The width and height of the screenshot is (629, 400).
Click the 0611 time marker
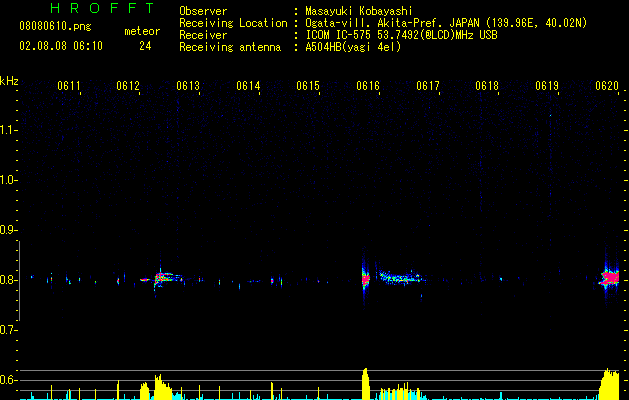click(x=69, y=86)
